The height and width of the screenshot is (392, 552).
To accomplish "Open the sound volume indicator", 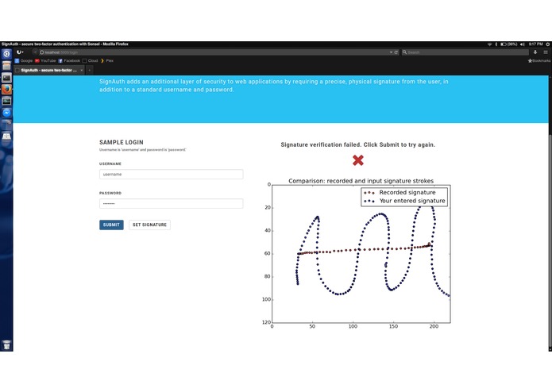I will (x=523, y=44).
